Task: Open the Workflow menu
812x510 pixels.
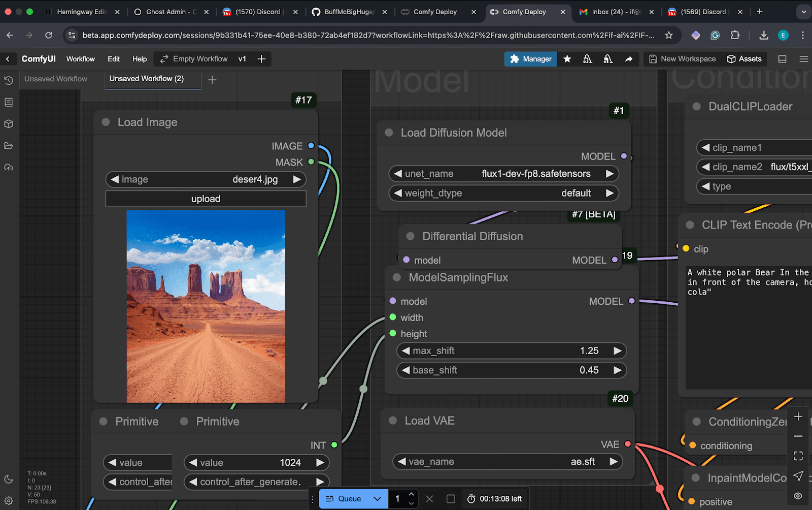Action: 80,59
